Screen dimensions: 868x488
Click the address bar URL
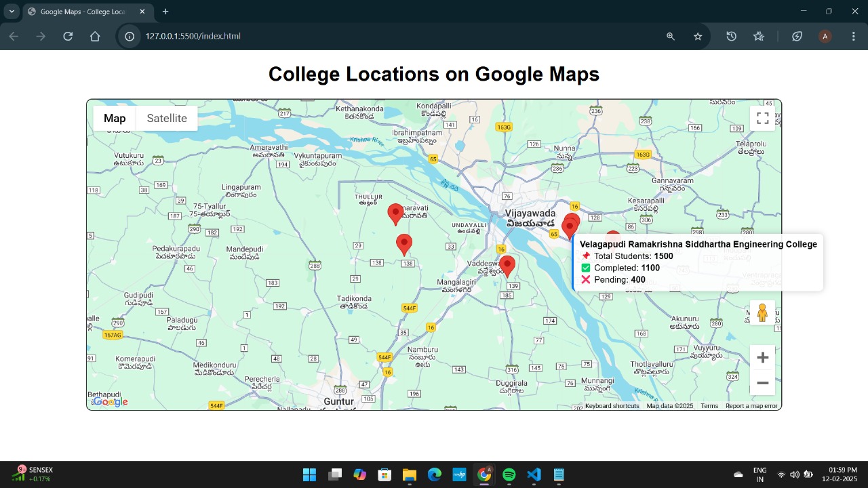(x=193, y=37)
